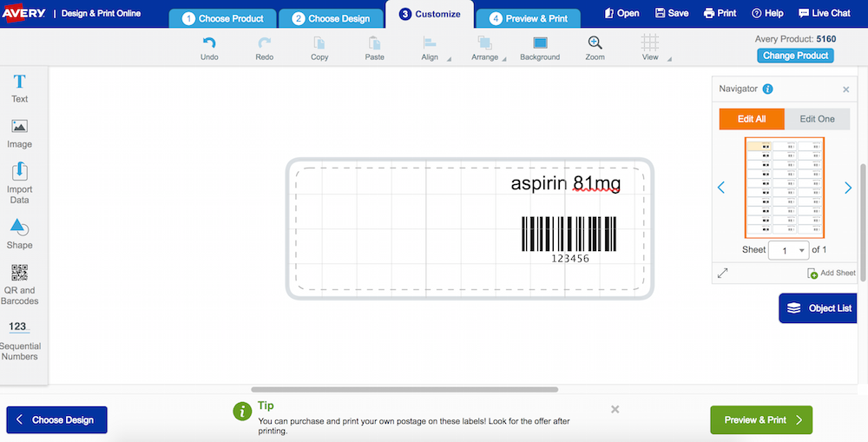Open the Background tool
The height and width of the screenshot is (442, 868).
[540, 48]
